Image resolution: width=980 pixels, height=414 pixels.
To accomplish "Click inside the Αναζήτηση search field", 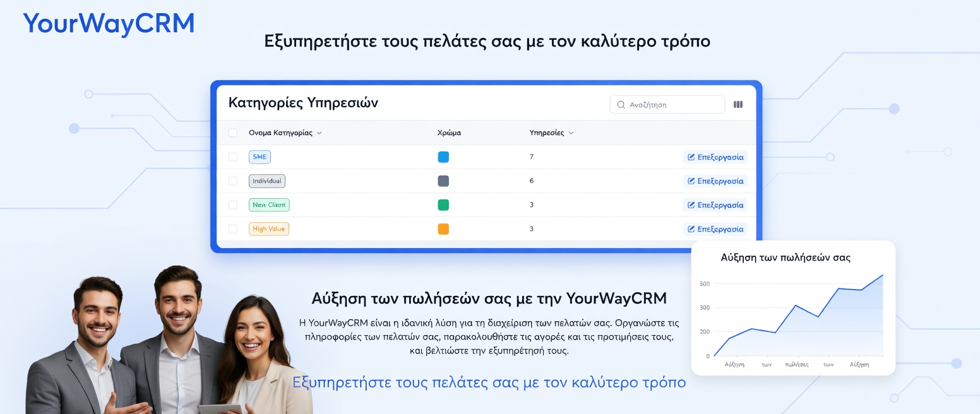I will coord(667,104).
